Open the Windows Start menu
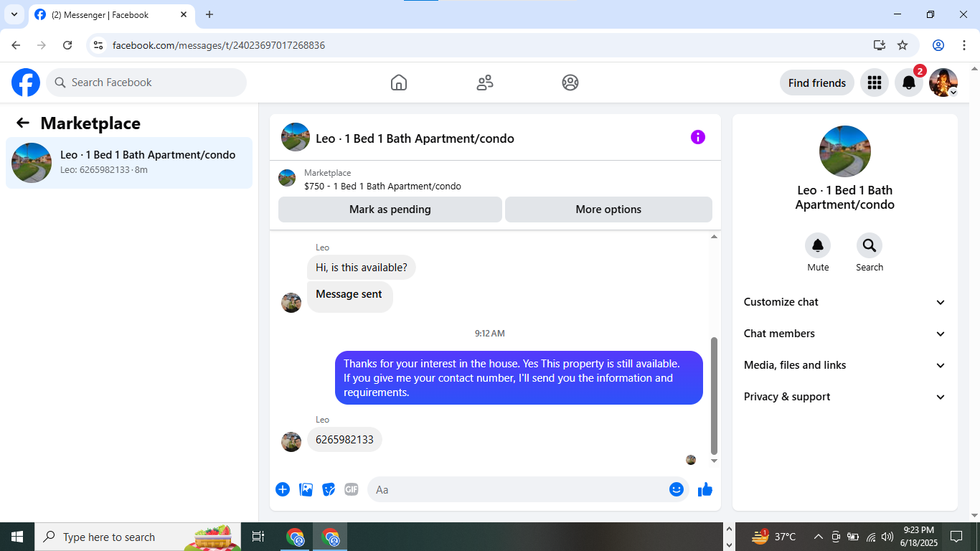This screenshot has height=551, width=980. pos(17,537)
